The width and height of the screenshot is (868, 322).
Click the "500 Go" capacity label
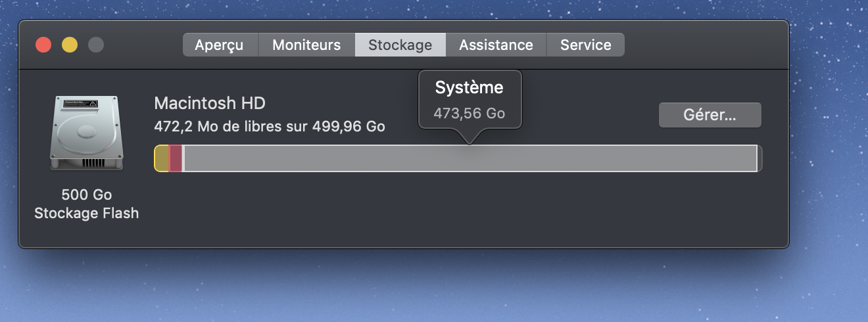86,195
